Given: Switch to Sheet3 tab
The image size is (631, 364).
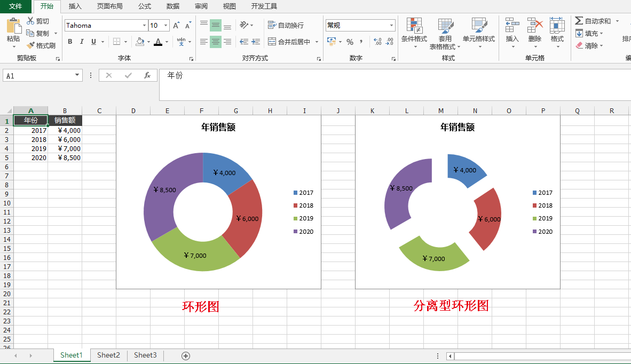Looking at the screenshot, I should point(145,355).
